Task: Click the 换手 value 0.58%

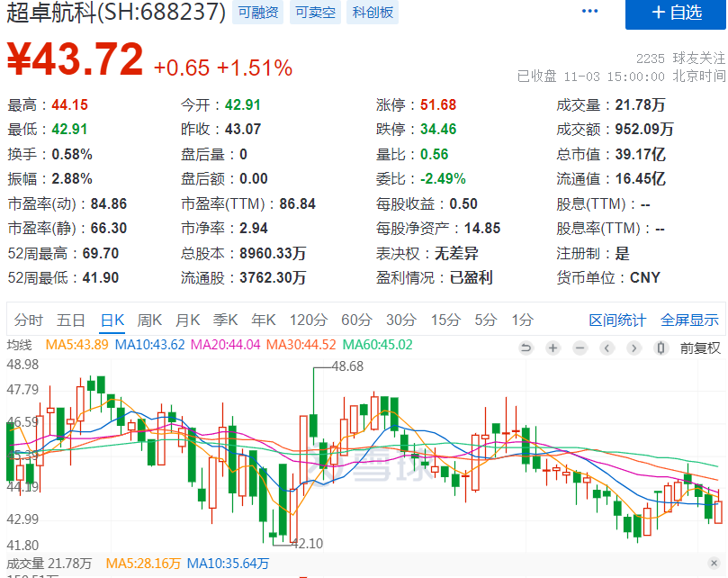Action: tap(72, 154)
